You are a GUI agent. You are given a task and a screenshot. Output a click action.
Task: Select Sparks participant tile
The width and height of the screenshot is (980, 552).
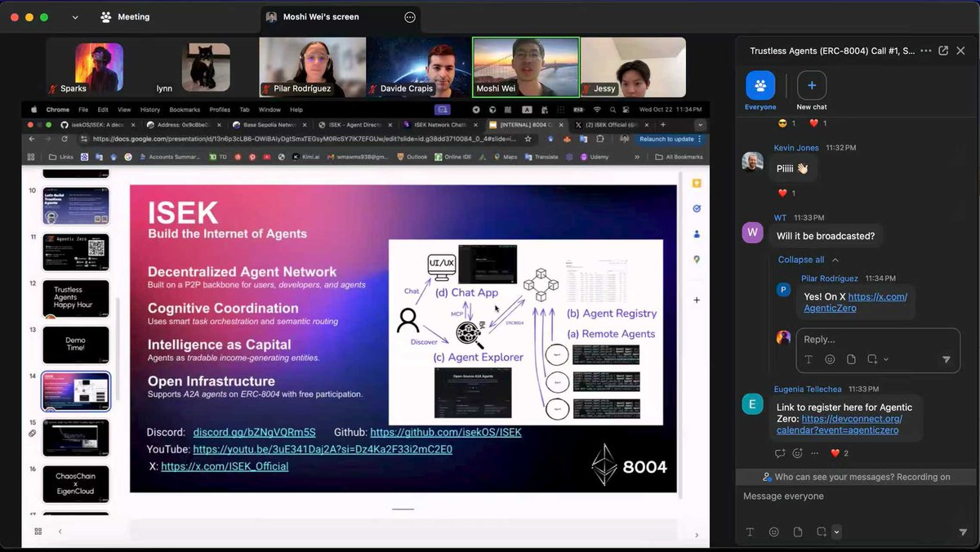tap(99, 67)
